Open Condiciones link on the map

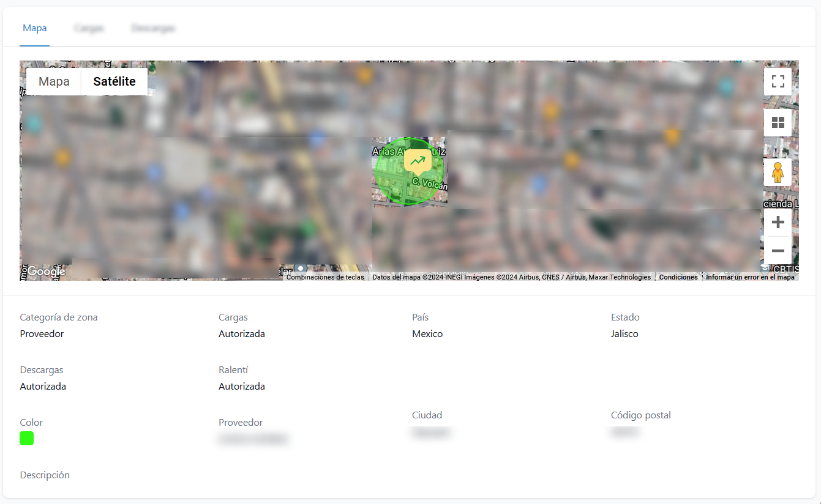pyautogui.click(x=678, y=276)
